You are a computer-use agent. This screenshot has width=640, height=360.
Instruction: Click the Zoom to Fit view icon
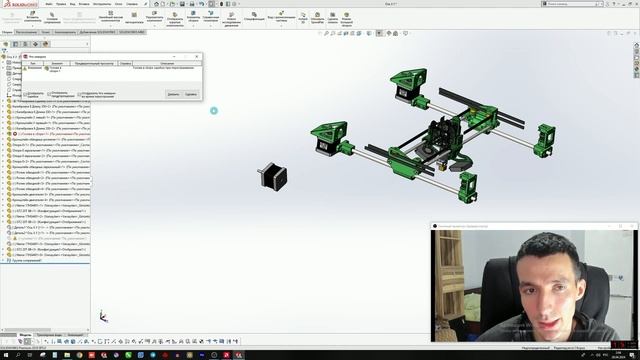pos(326,33)
